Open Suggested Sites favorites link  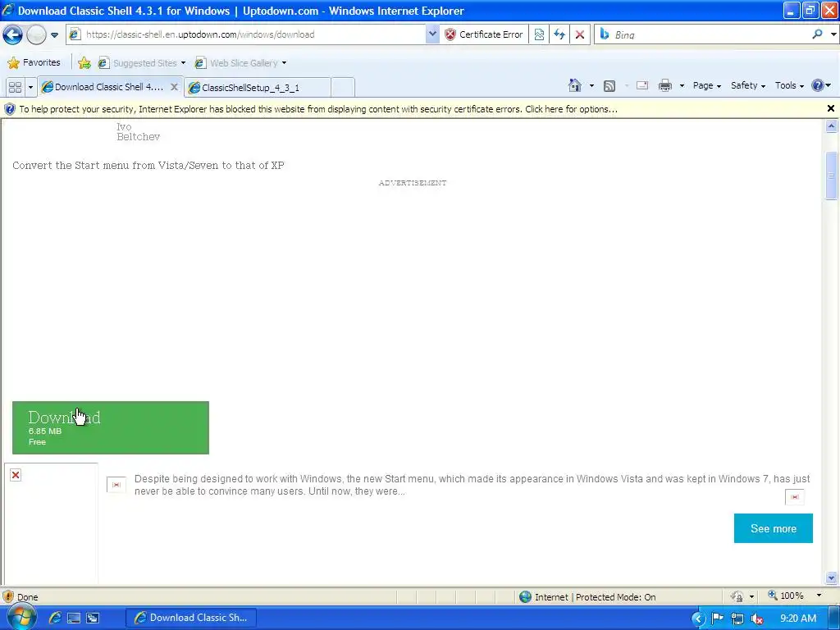pos(141,62)
